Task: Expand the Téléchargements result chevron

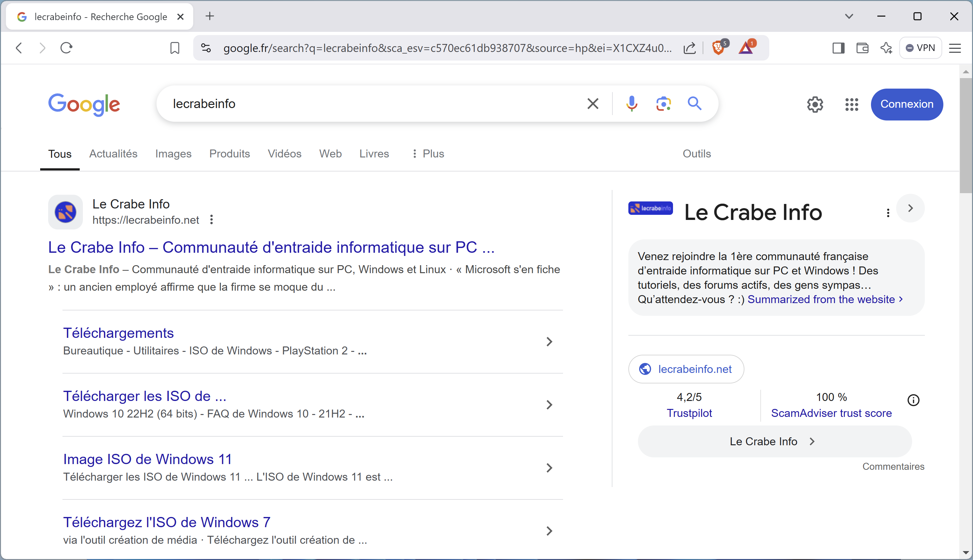Action: pos(549,342)
